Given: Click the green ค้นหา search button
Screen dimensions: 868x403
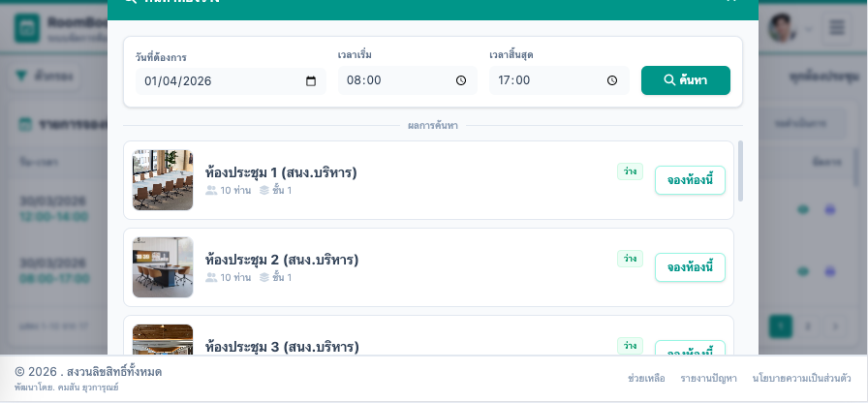Looking at the screenshot, I should coord(685,80).
